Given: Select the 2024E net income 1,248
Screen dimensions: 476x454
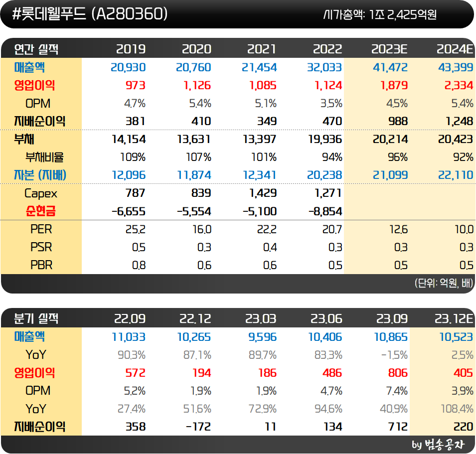Looking at the screenshot, I should tap(460, 122).
